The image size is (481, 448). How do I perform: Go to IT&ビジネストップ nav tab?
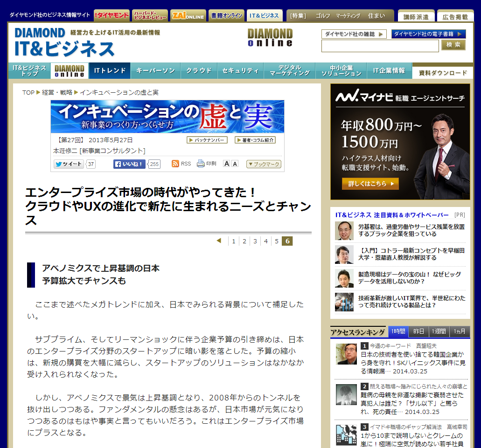(x=29, y=71)
